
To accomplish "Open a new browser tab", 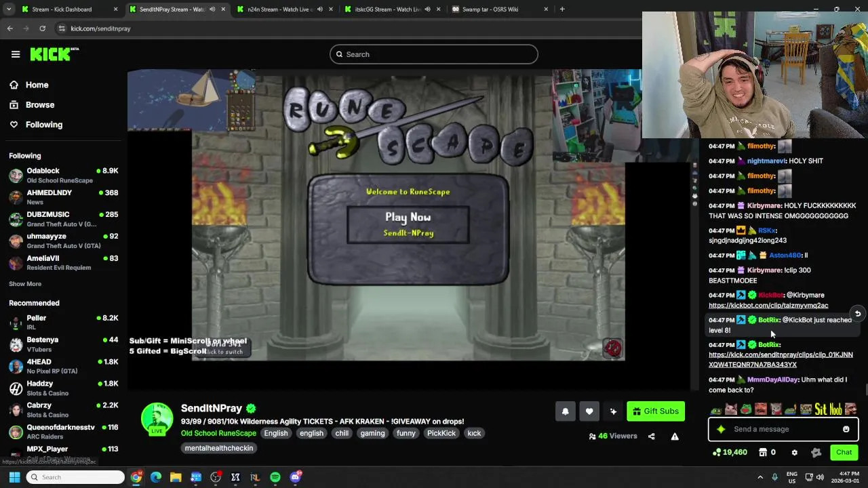I will tap(562, 9).
